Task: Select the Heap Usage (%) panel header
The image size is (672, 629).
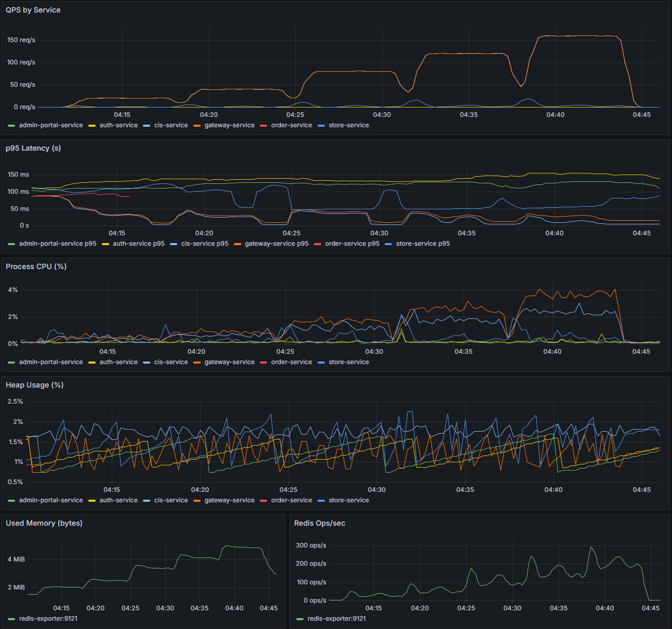Action: coord(34,385)
